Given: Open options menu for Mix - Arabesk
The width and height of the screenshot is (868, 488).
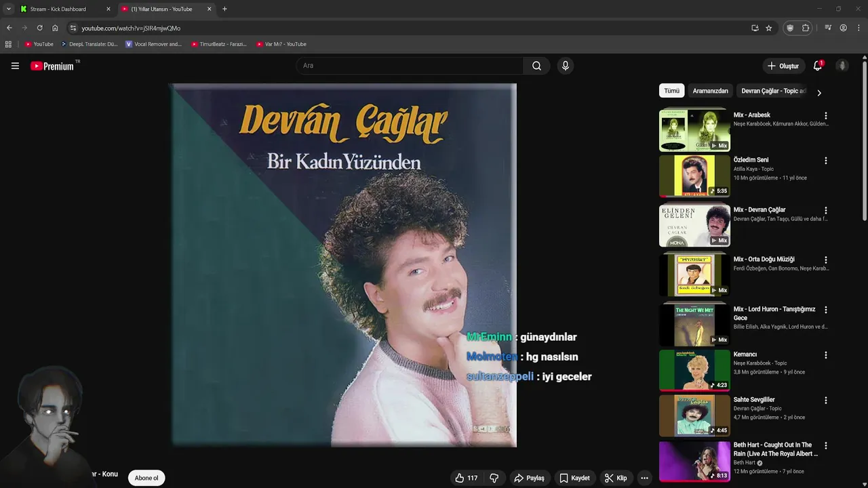Looking at the screenshot, I should [x=825, y=116].
